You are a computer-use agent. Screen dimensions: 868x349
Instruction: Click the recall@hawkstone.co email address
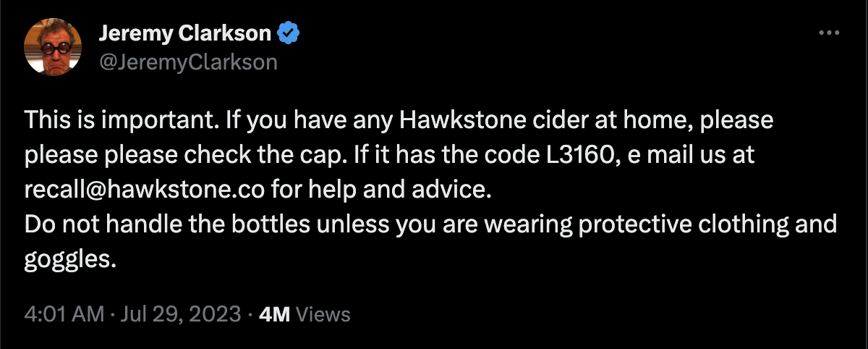pos(146,189)
